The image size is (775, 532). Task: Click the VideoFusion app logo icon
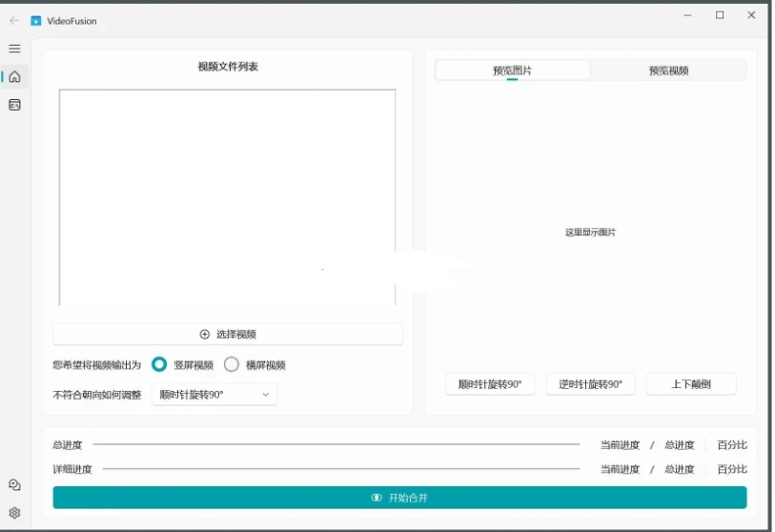tap(36, 21)
